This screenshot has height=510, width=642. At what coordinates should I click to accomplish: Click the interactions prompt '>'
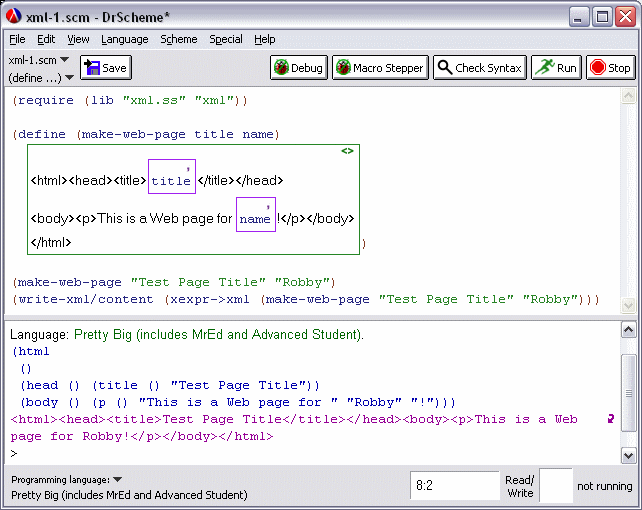[x=14, y=453]
